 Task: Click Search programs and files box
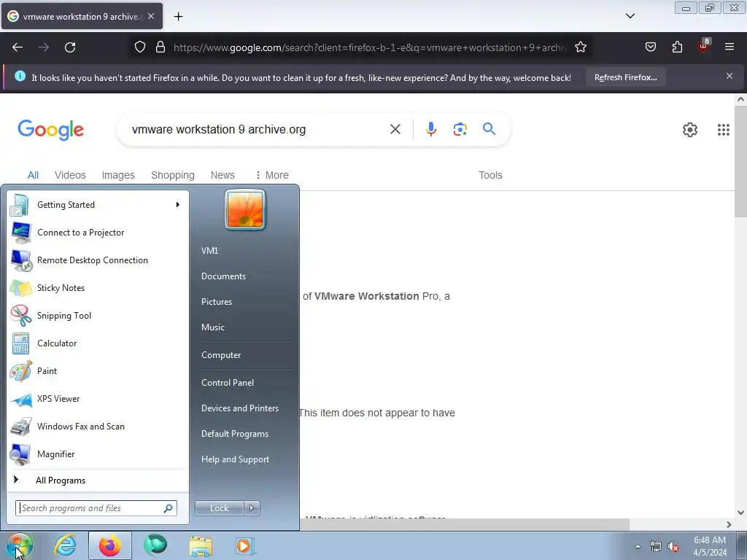[x=96, y=508]
